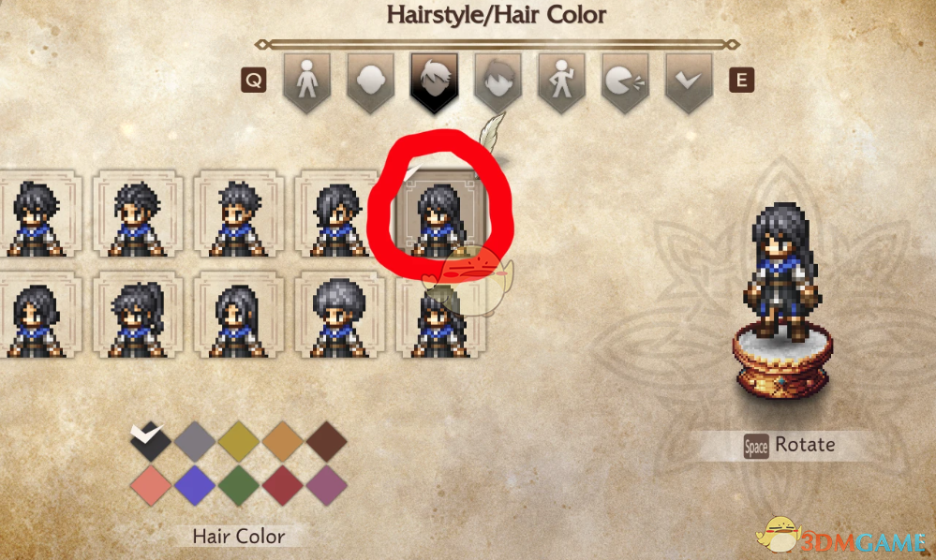936x560 pixels.
Task: Pick the gray hair color swatch
Action: coord(195,442)
